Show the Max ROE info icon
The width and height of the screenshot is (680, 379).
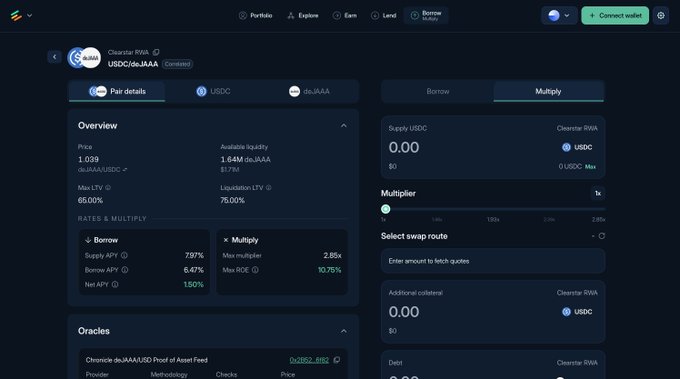pyautogui.click(x=255, y=270)
